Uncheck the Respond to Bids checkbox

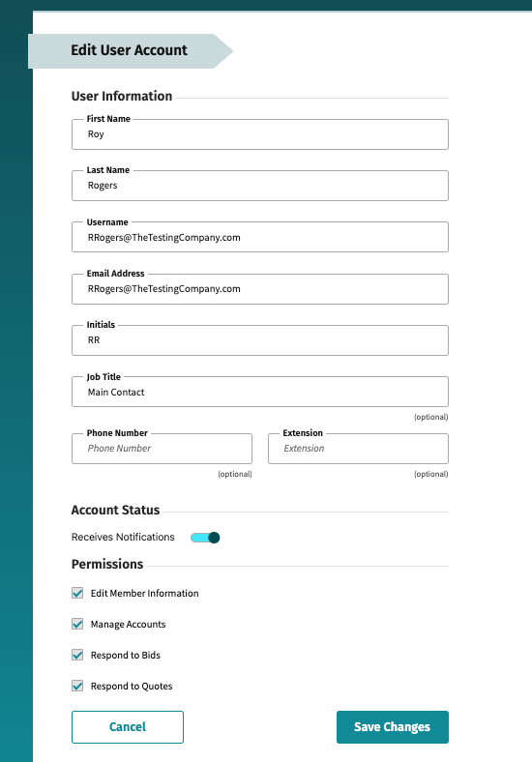click(x=77, y=655)
